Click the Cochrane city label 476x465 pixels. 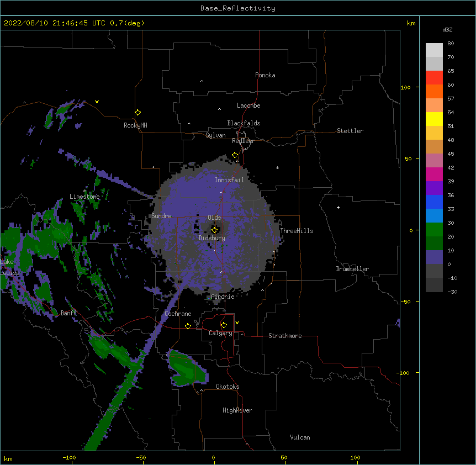pos(178,314)
